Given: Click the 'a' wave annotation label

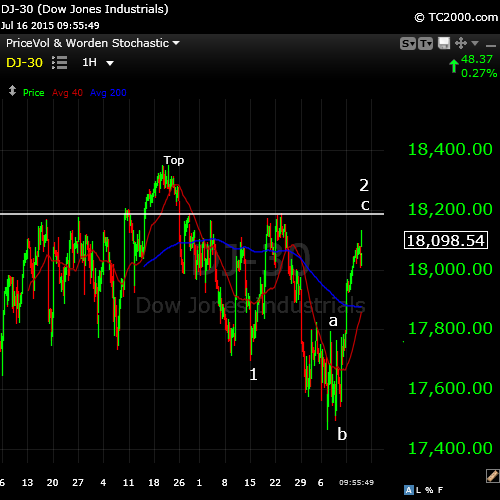Looking at the screenshot, I should [x=333, y=321].
